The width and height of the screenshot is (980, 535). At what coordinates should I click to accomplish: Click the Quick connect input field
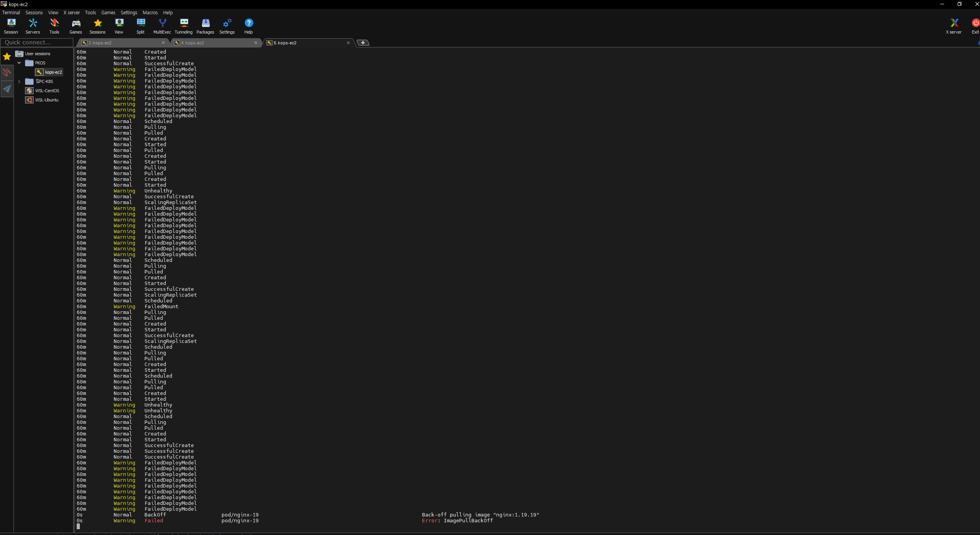pyautogui.click(x=37, y=42)
